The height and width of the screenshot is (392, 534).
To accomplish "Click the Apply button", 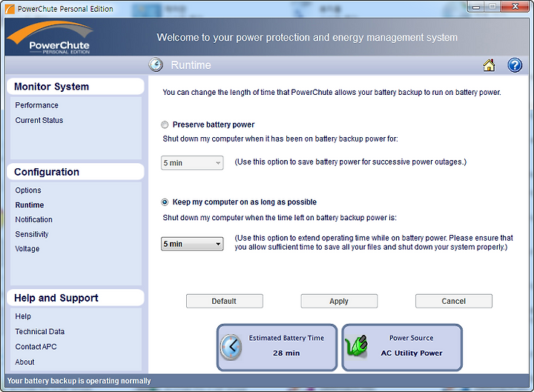I will tap(339, 301).
